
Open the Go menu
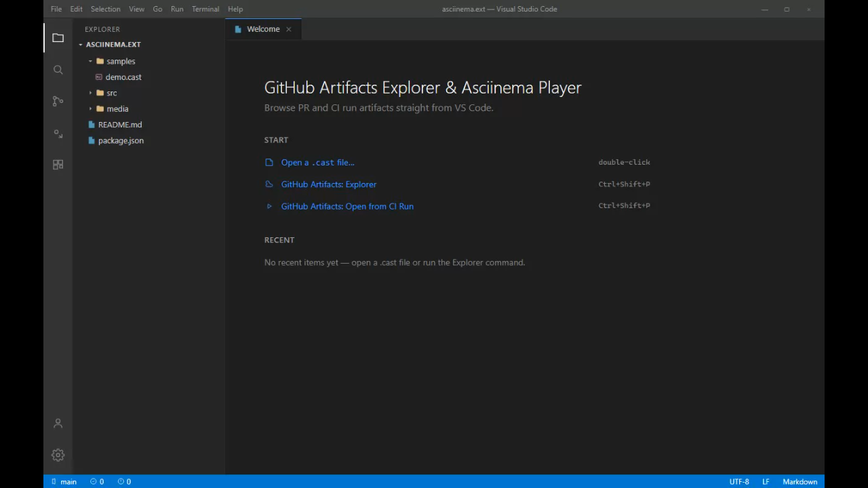tap(157, 9)
